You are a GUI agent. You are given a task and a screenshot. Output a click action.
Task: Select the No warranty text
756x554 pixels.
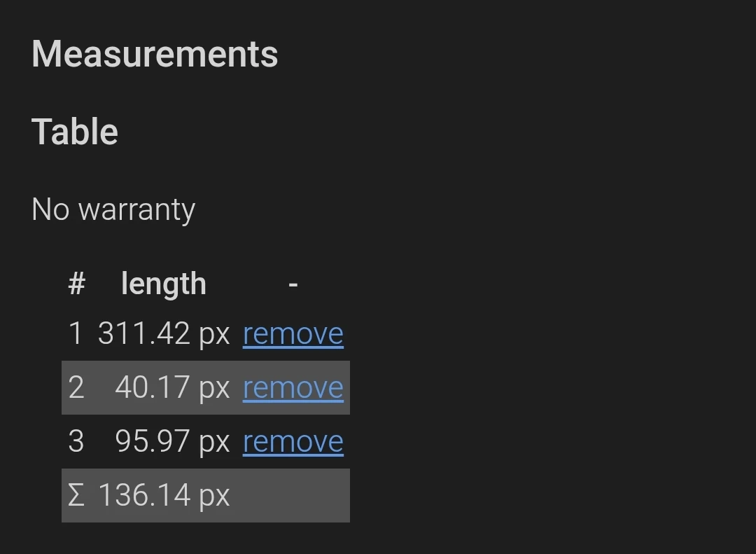tap(113, 209)
